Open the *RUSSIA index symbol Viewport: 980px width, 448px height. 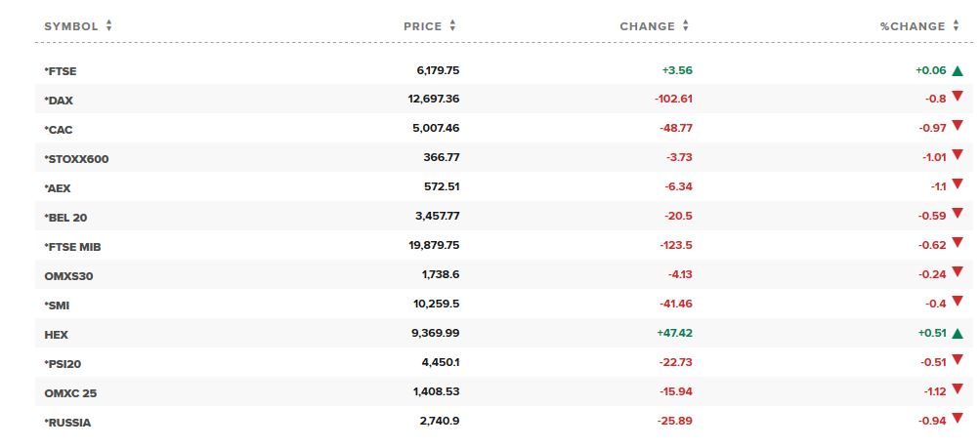[x=67, y=423]
